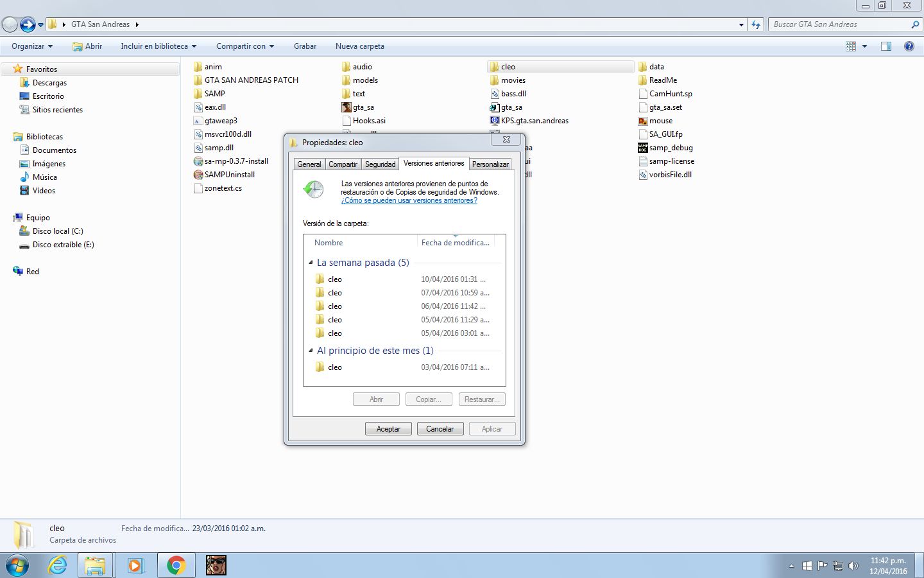This screenshot has width=924, height=578.
Task: Show hidden system tray icons
Action: (791, 566)
